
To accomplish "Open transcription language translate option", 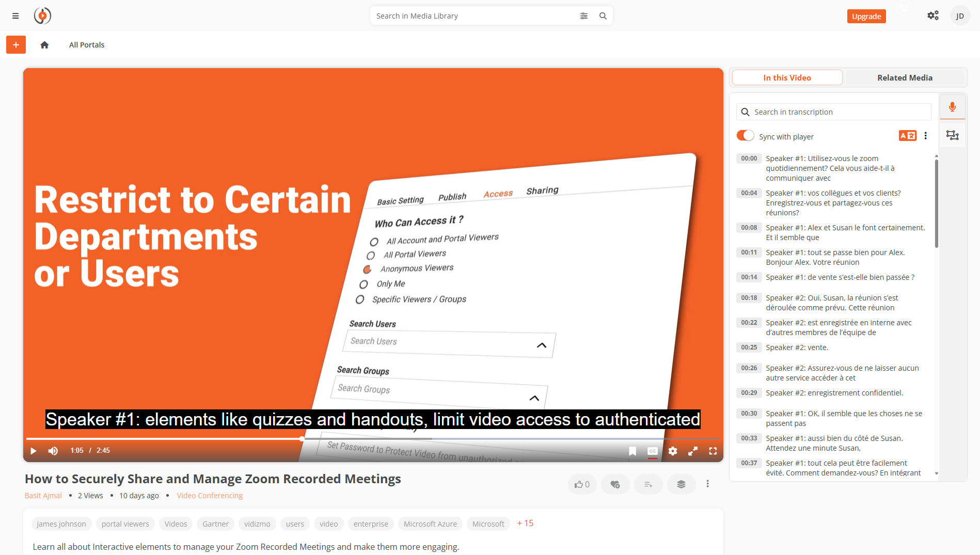I will click(x=907, y=136).
